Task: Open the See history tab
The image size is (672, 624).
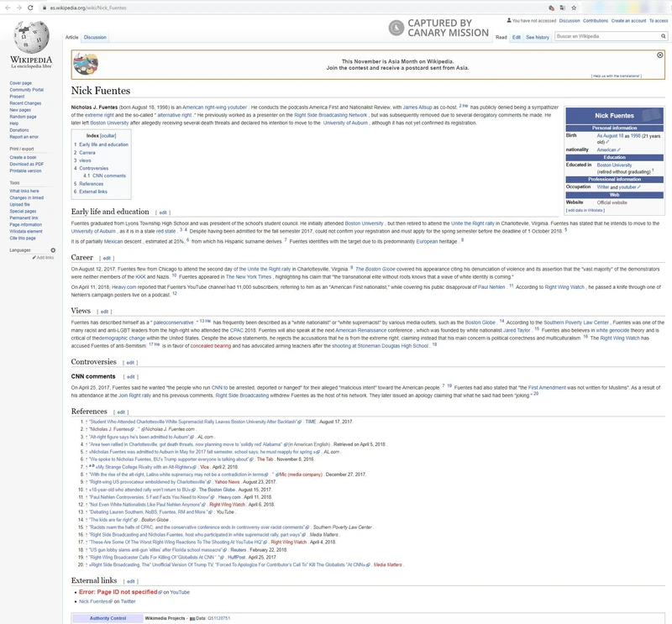Action: pos(538,37)
